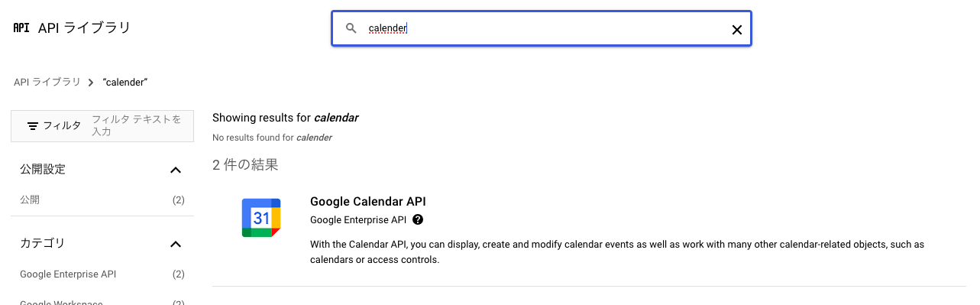The width and height of the screenshot is (980, 305).
Task: Click the API logo icon
Action: pyautogui.click(x=21, y=28)
